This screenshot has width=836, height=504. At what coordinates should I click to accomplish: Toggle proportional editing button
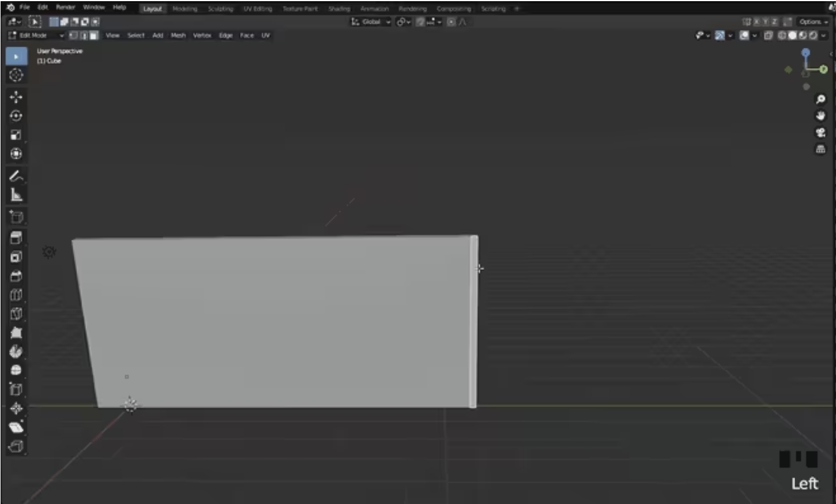[x=451, y=22]
